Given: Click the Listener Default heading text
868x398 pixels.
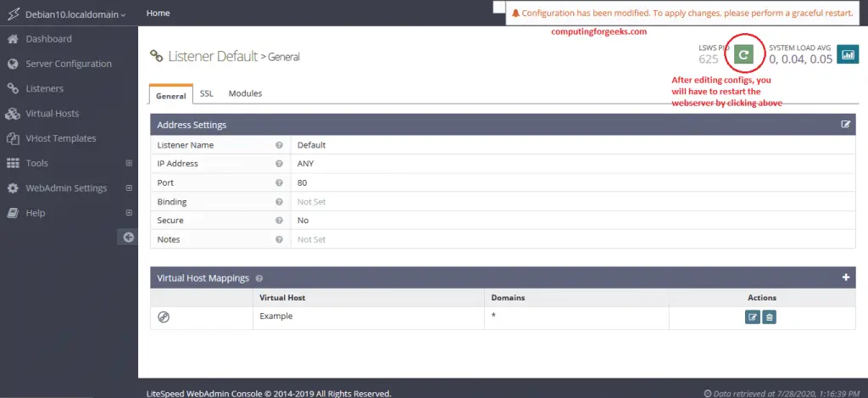Looking at the screenshot, I should [x=213, y=56].
